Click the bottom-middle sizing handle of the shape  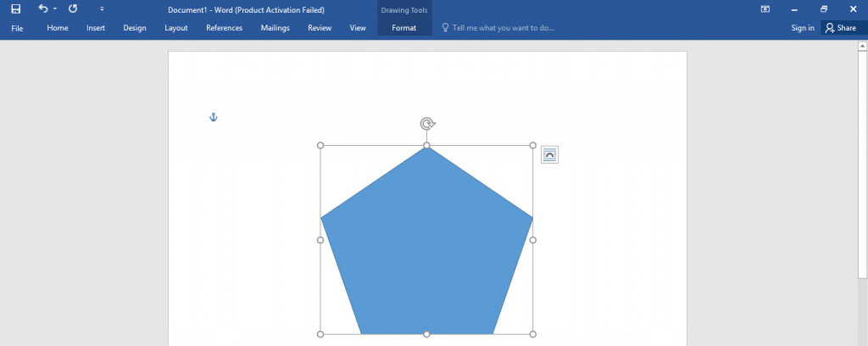(x=427, y=334)
